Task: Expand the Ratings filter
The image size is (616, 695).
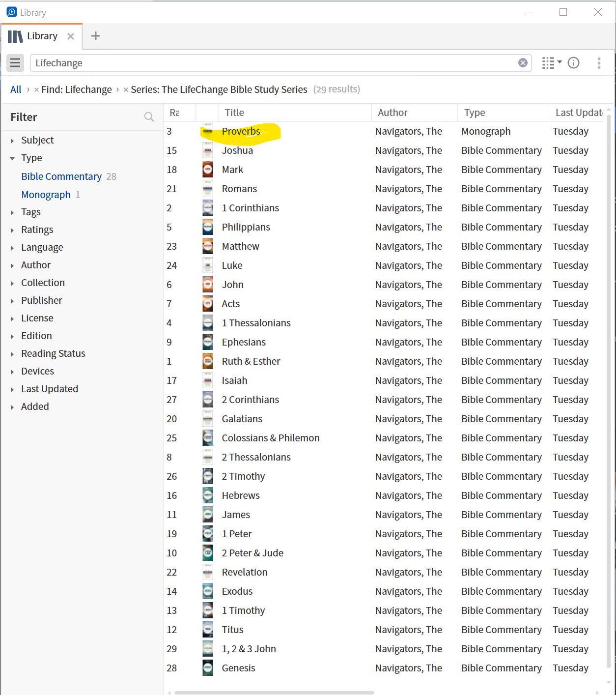Action: [12, 231]
